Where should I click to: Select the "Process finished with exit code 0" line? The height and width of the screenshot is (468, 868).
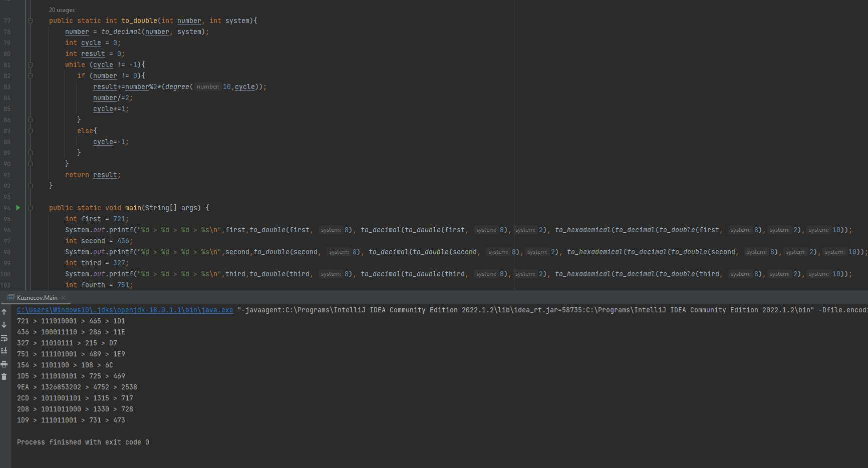[83, 442]
